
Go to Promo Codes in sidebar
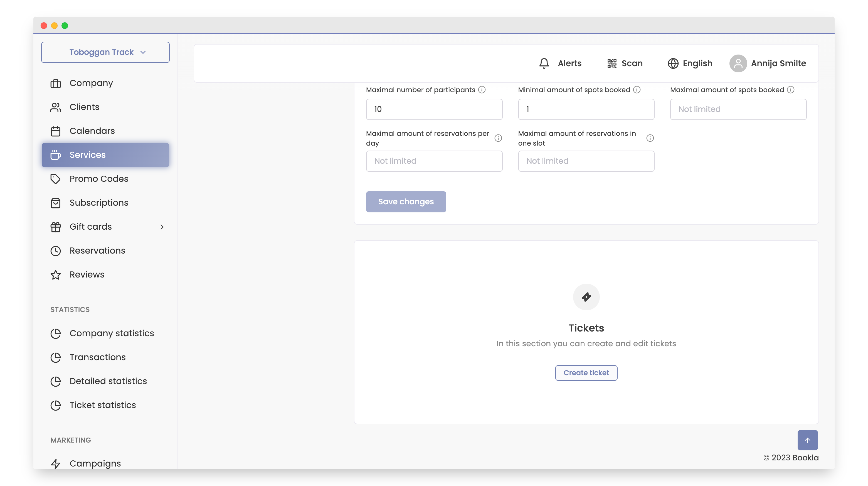click(x=99, y=179)
